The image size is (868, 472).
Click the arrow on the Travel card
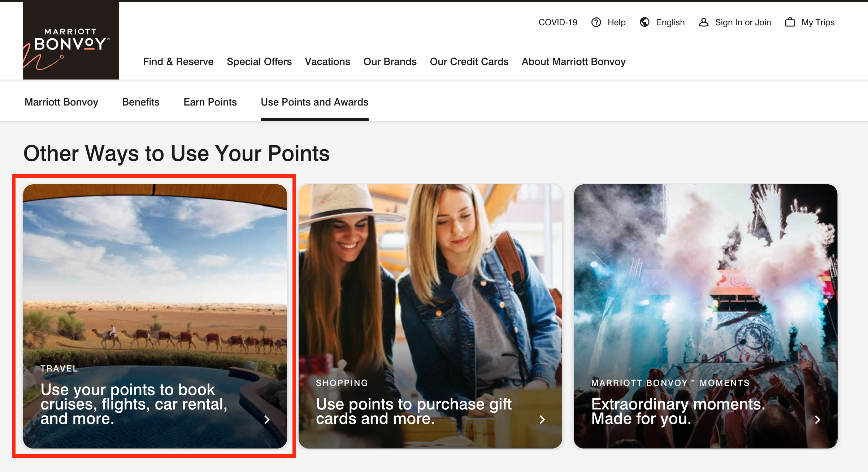267,420
